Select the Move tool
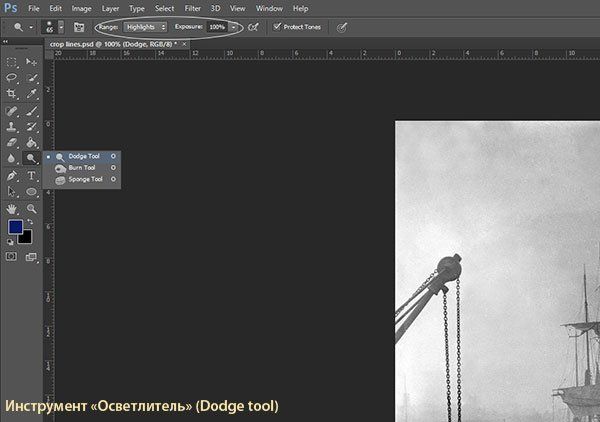 31,62
